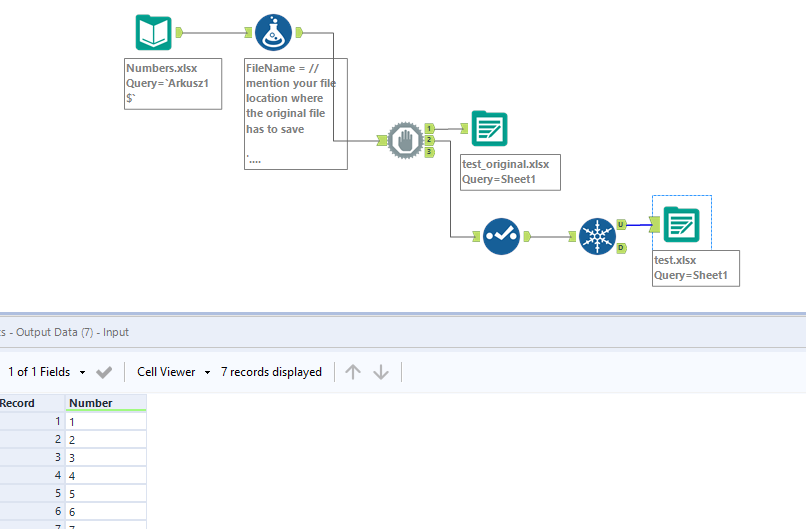Select Number cell with value 2

click(106, 440)
